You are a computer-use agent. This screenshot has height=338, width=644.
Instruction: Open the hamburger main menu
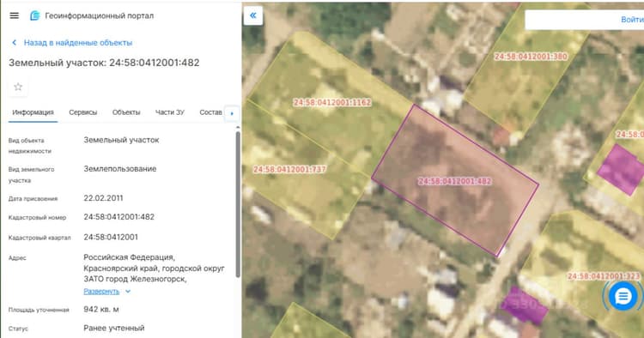click(x=14, y=15)
